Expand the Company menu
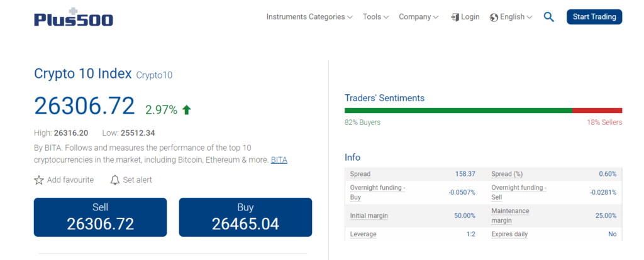 tap(419, 17)
